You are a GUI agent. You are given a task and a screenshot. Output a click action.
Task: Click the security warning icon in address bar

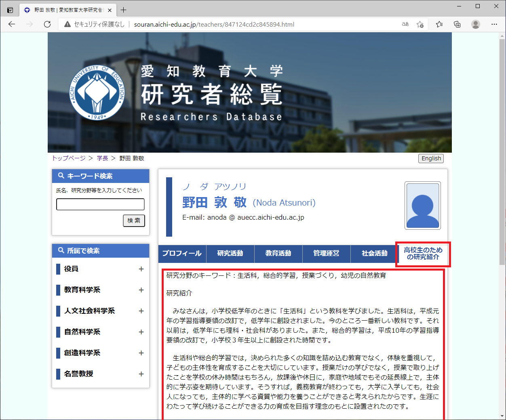[67, 24]
